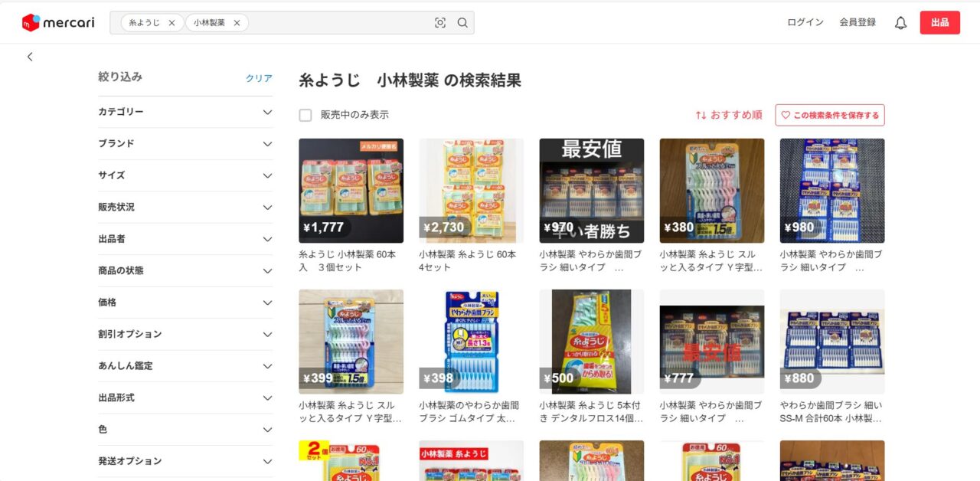The width and height of the screenshot is (980, 481).
Task: Open the ログイン page
Action: coord(805,23)
